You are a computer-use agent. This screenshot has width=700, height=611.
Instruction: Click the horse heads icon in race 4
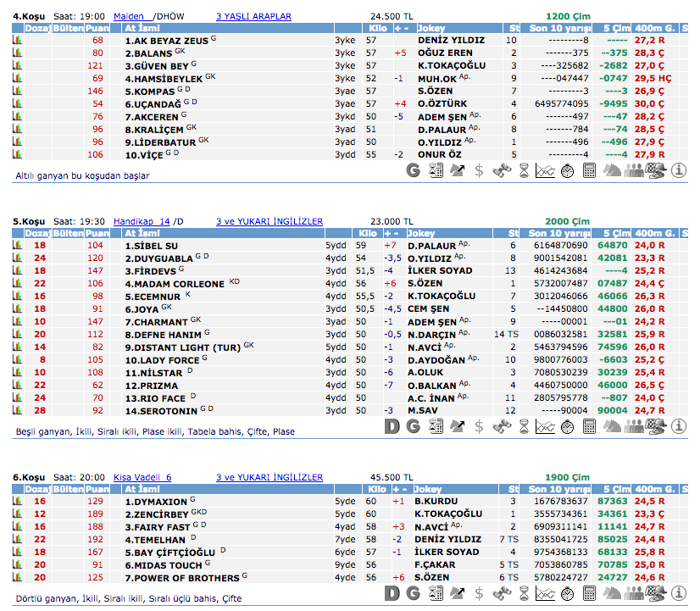coord(612,170)
